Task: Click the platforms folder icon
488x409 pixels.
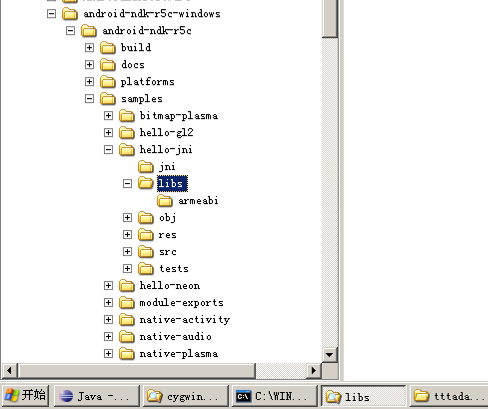Action: tap(108, 82)
